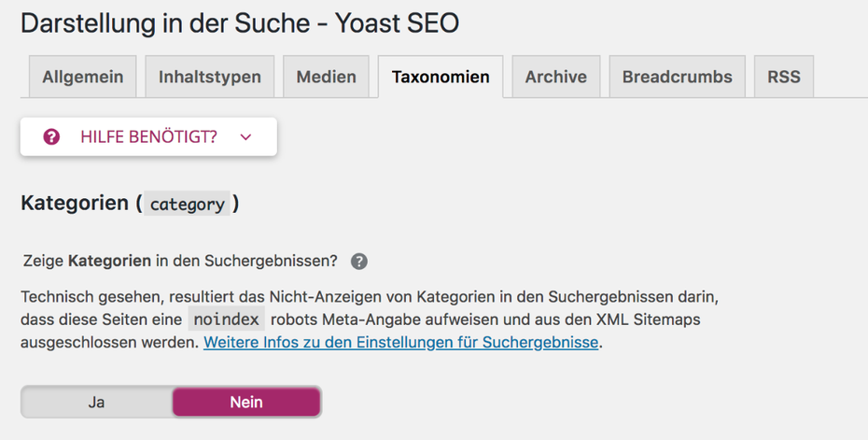
Task: Click the Zeige Kategorien in den Suchergebnissen label
Action: click(x=180, y=261)
